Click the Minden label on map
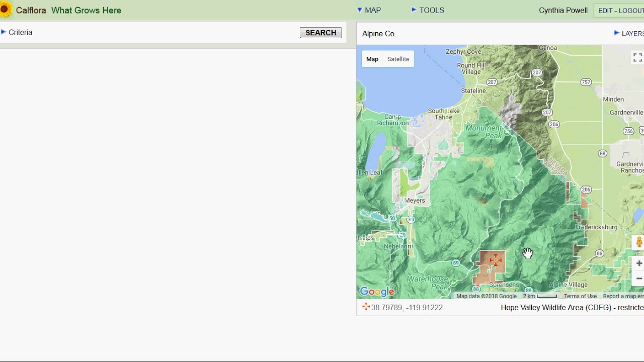This screenshot has width=644, height=362. click(x=613, y=99)
